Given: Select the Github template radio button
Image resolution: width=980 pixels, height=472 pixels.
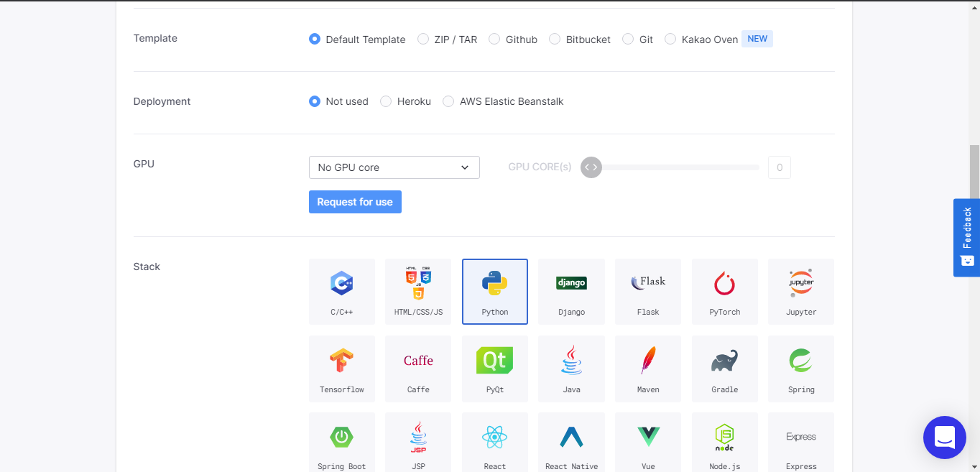Looking at the screenshot, I should point(494,40).
